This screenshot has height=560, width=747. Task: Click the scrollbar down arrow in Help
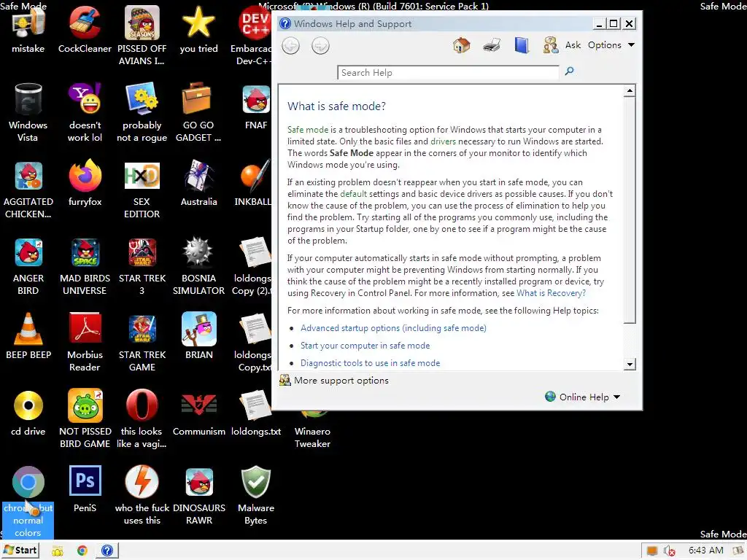(630, 365)
